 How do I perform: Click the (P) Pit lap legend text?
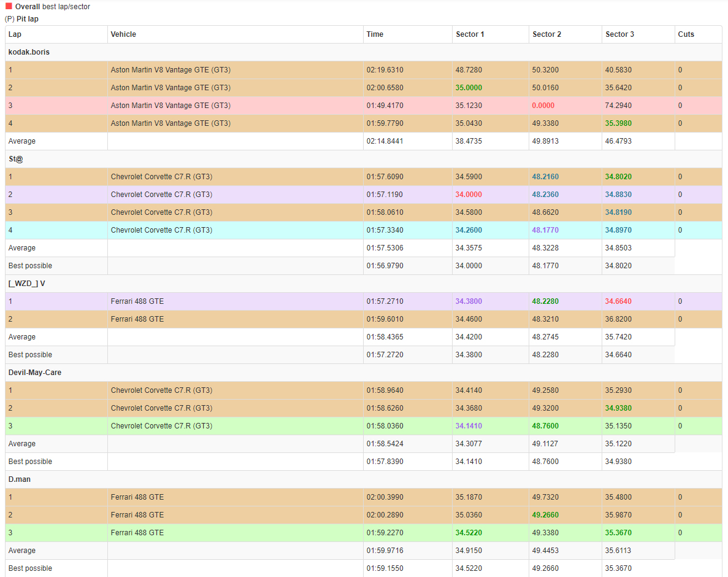(x=22, y=19)
